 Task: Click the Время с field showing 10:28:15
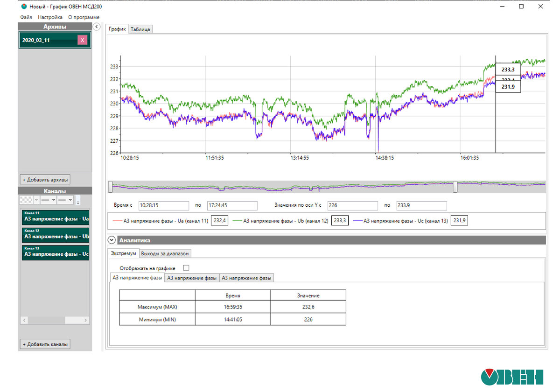coord(164,205)
